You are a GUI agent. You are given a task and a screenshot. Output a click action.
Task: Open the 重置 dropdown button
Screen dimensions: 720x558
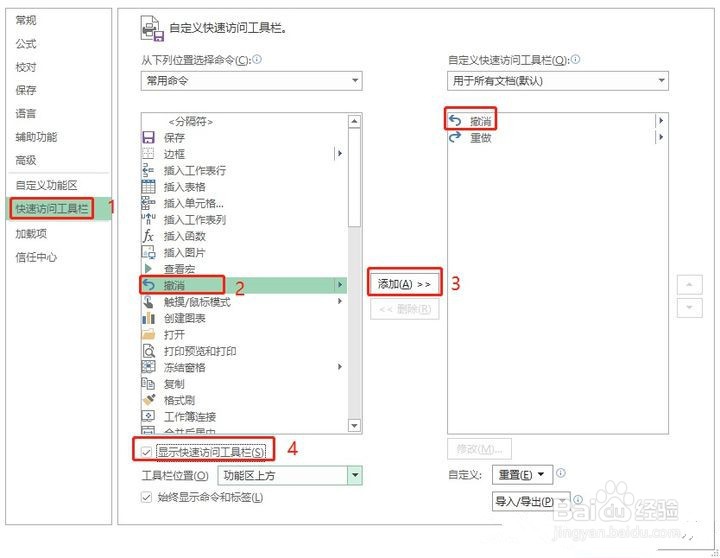pyautogui.click(x=522, y=474)
